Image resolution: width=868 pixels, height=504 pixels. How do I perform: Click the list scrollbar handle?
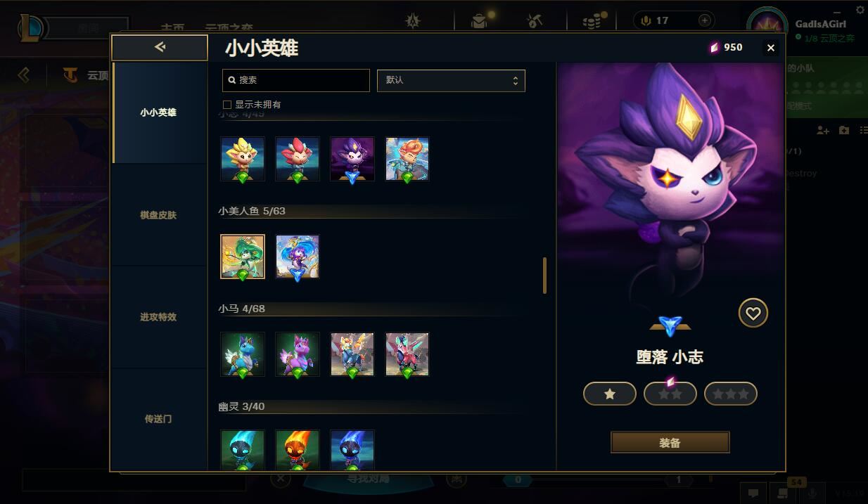[544, 276]
